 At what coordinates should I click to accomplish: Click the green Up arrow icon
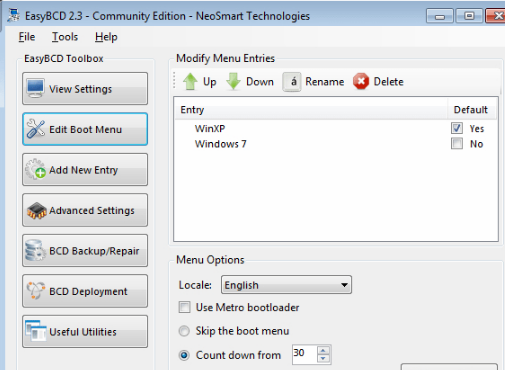[190, 81]
